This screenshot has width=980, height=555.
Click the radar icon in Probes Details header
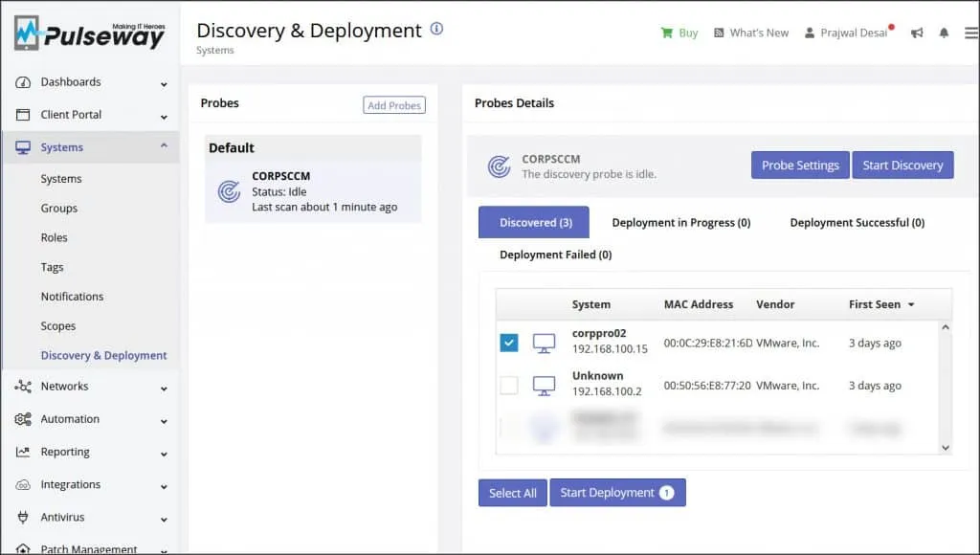click(x=499, y=166)
